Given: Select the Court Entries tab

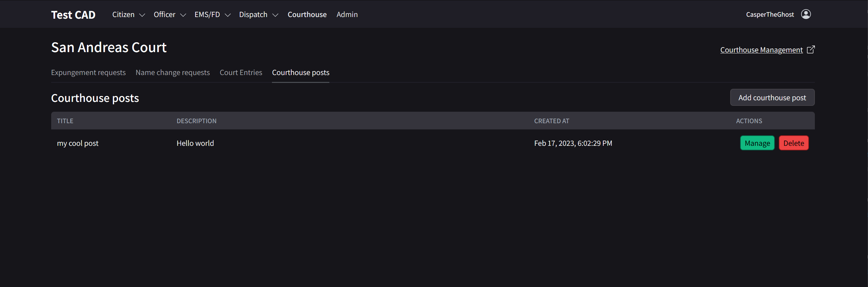Looking at the screenshot, I should (x=240, y=73).
